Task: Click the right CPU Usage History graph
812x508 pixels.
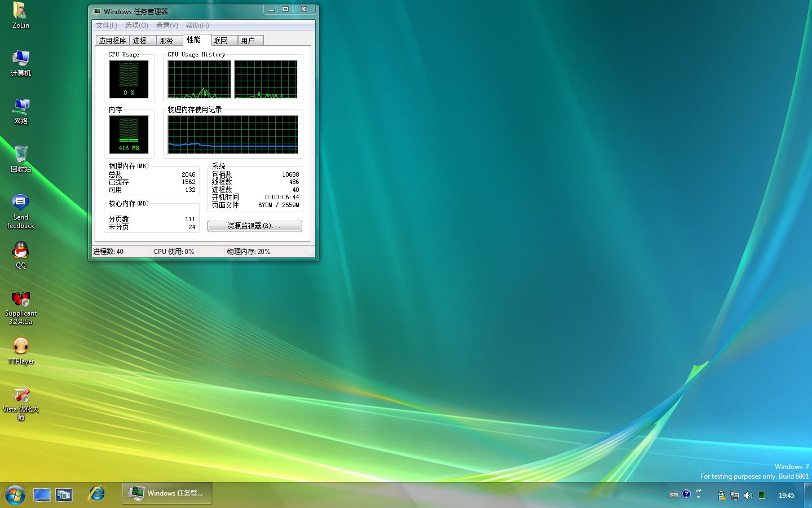Action: click(266, 80)
